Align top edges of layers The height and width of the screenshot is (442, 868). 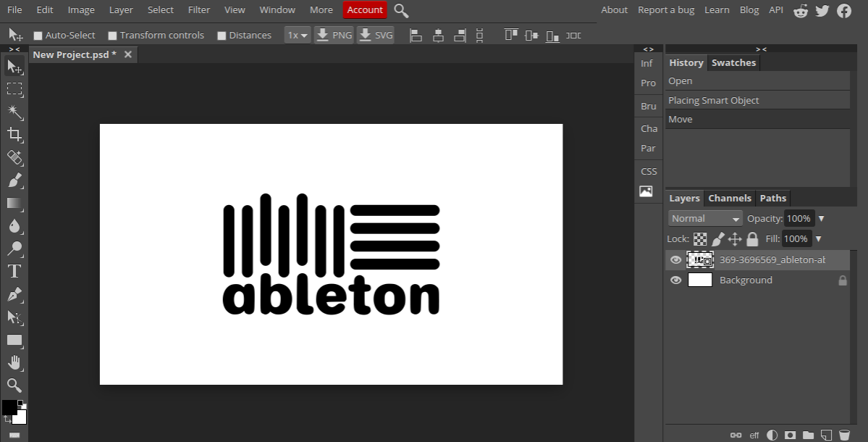pos(511,36)
